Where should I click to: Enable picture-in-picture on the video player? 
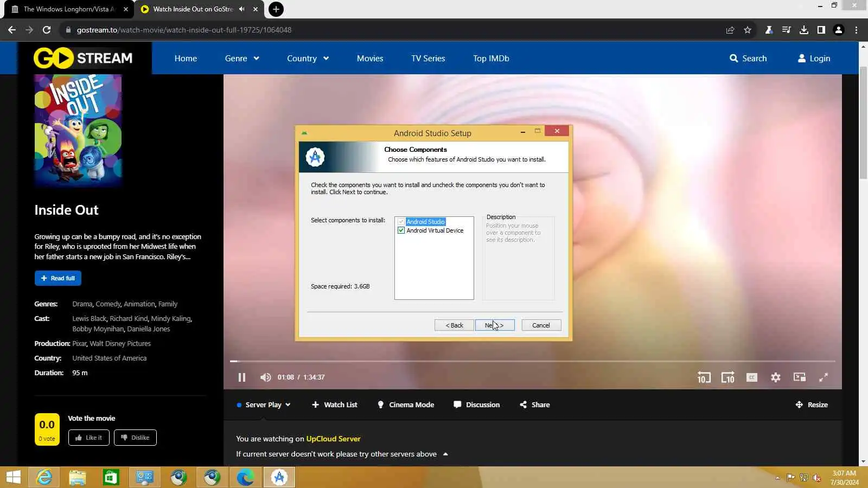coord(800,377)
